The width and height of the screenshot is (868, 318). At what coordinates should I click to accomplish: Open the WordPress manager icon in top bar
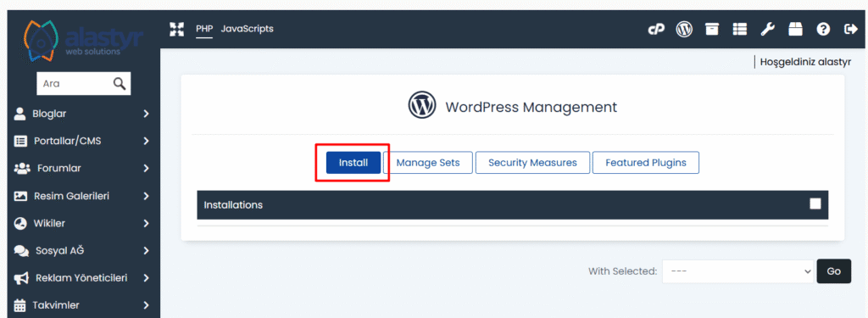pos(685,30)
